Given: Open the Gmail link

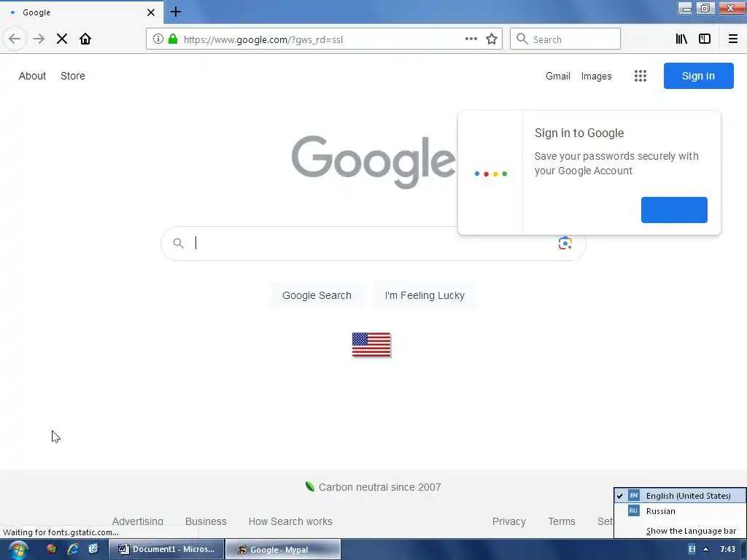Looking at the screenshot, I should coord(558,76).
